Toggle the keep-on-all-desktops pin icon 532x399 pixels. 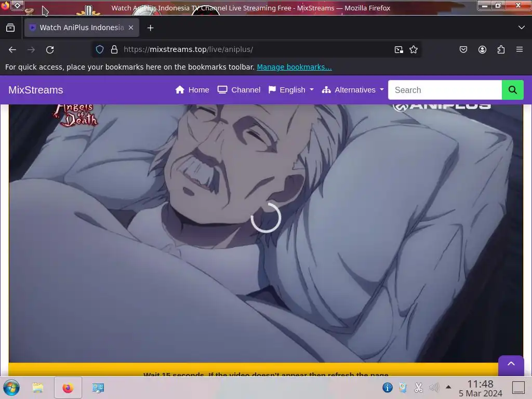17,5
